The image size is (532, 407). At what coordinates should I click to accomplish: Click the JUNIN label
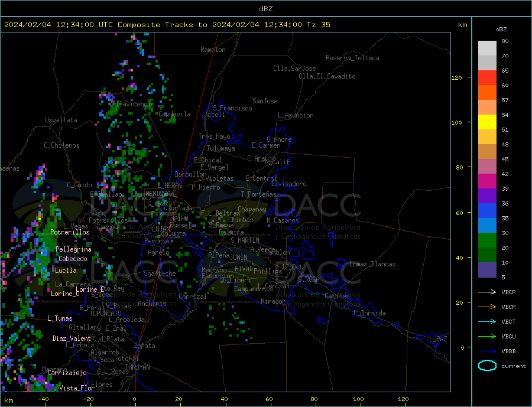point(239,258)
